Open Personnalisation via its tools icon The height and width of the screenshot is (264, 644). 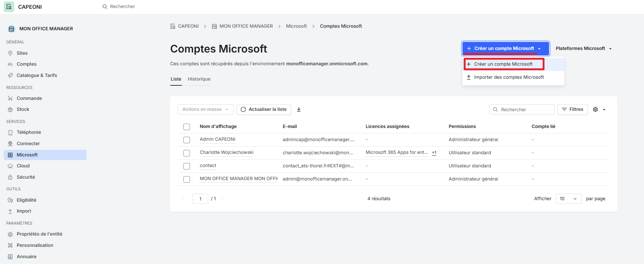point(10,245)
